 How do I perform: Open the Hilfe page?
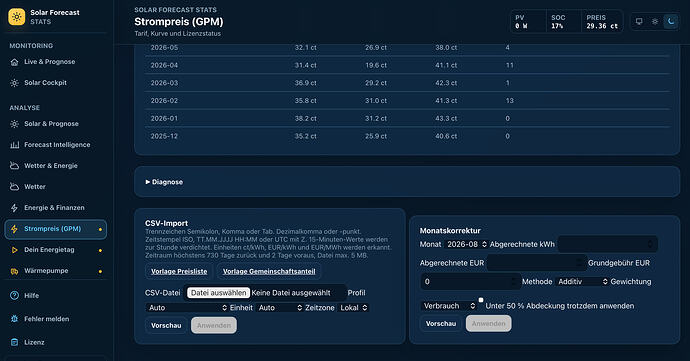[x=55, y=295]
